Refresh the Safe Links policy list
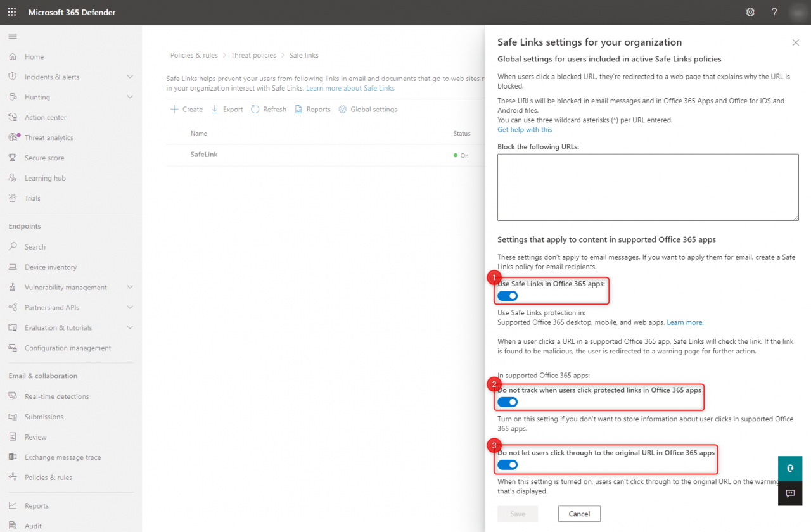Screen dimensions: 811x532 tap(268, 109)
